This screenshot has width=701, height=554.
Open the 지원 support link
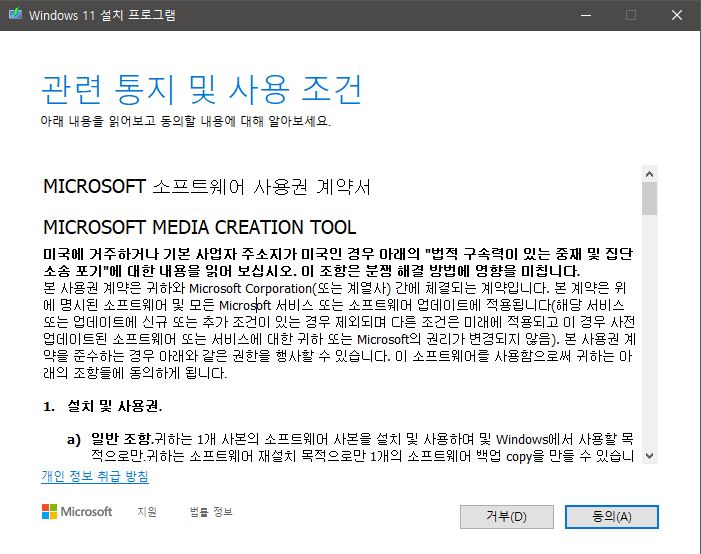click(147, 512)
